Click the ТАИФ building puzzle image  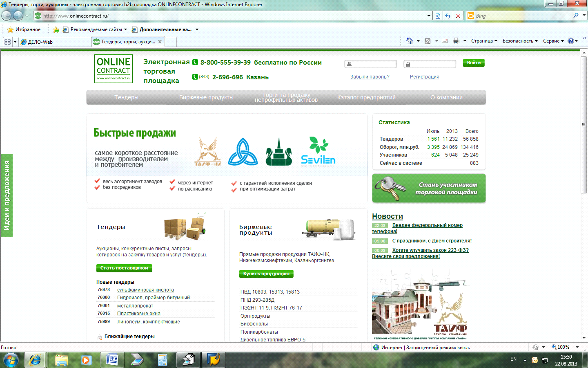(x=421, y=304)
